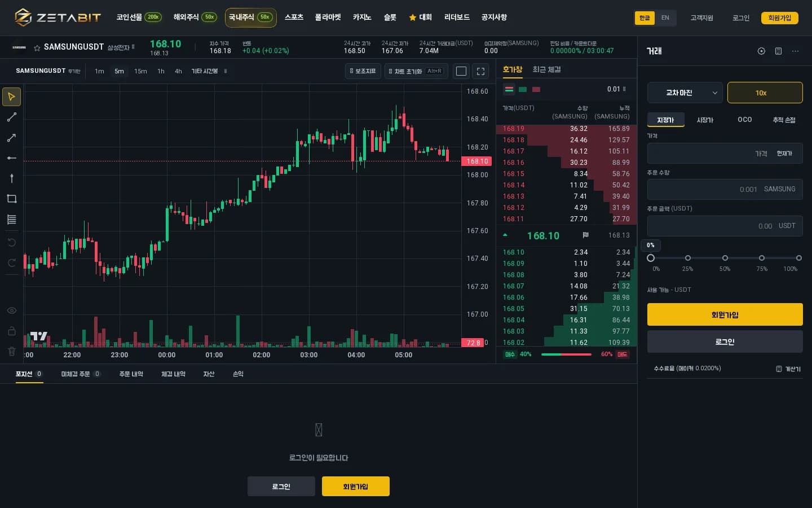This screenshot has width=812, height=508.
Task: Select the vertical arrow marker tool
Action: (x=12, y=178)
